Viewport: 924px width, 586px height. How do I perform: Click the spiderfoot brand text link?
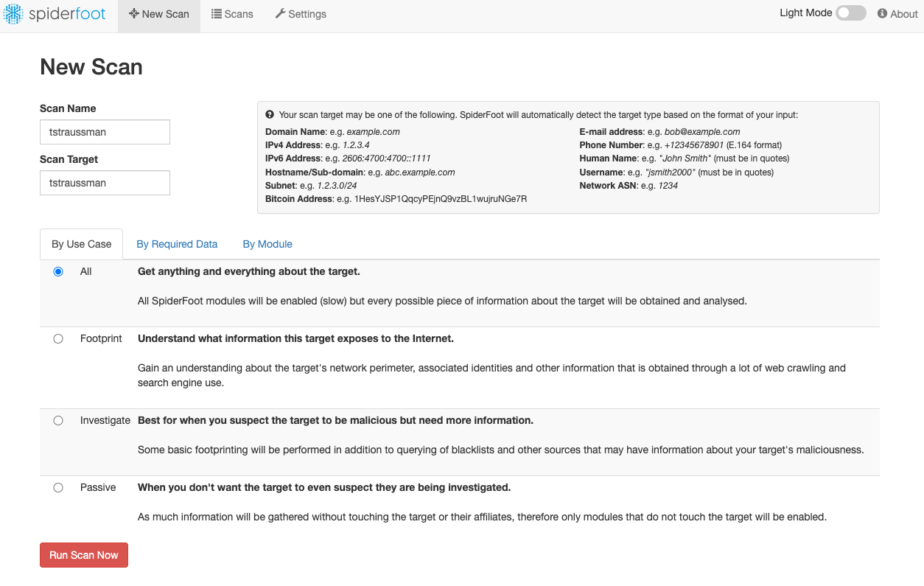(x=67, y=14)
